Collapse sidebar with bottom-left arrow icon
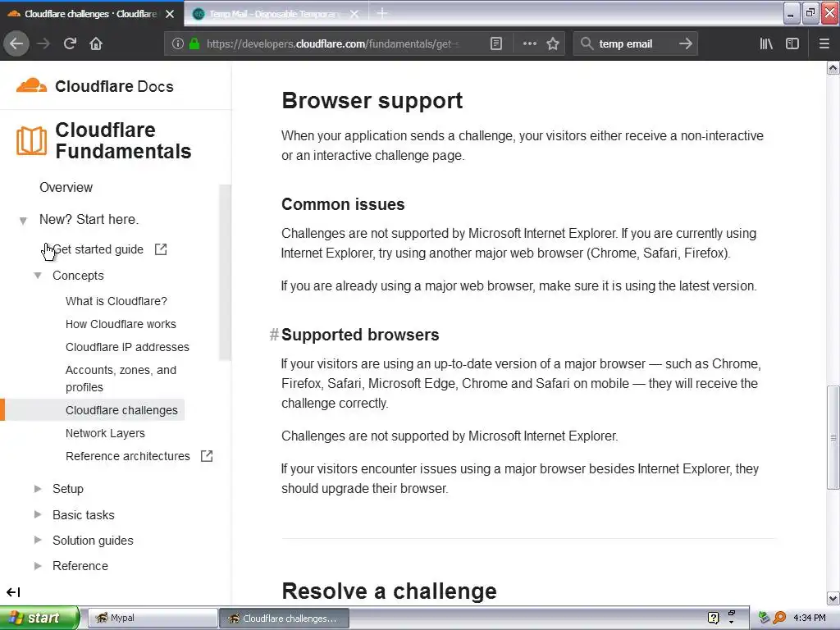The height and width of the screenshot is (630, 840). [13, 592]
